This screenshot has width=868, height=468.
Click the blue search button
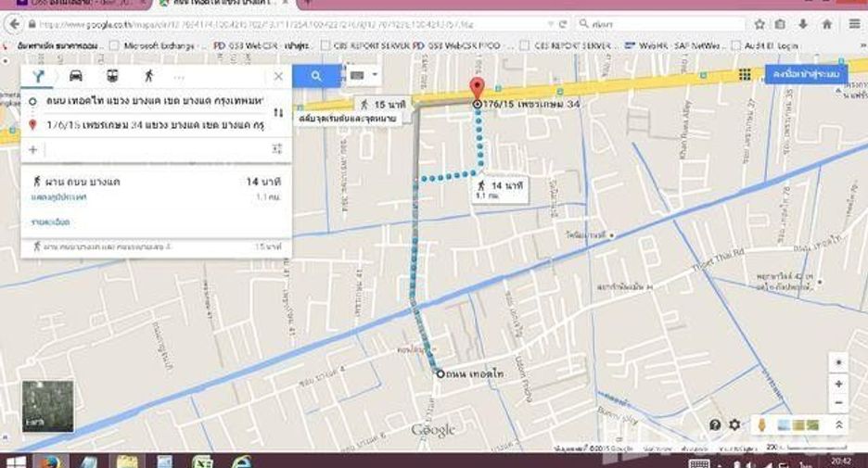coord(316,76)
